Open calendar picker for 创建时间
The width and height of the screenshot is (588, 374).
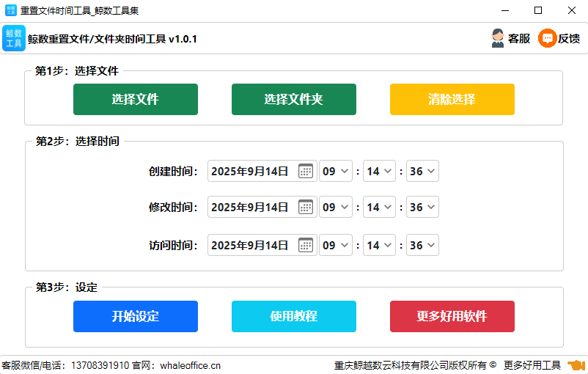pyautogui.click(x=306, y=171)
